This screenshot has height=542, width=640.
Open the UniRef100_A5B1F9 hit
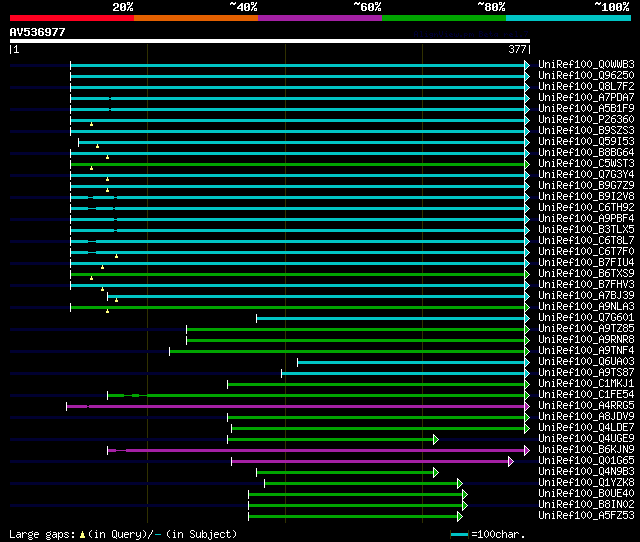coord(586,109)
